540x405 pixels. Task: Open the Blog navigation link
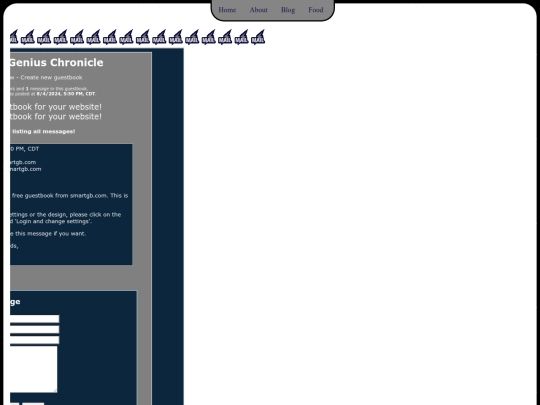coord(288,10)
